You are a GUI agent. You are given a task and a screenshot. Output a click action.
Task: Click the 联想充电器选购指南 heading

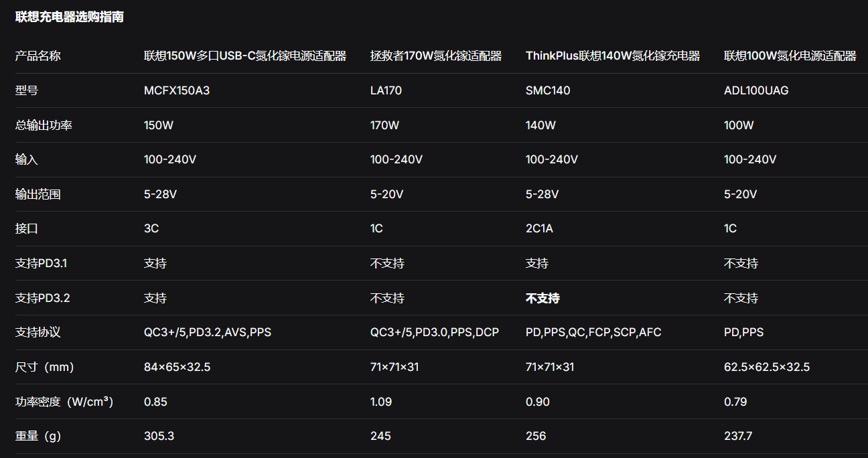[x=70, y=17]
